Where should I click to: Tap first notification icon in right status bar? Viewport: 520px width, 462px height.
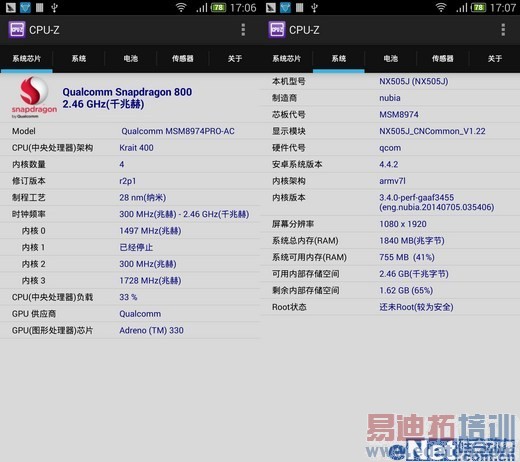(x=271, y=7)
